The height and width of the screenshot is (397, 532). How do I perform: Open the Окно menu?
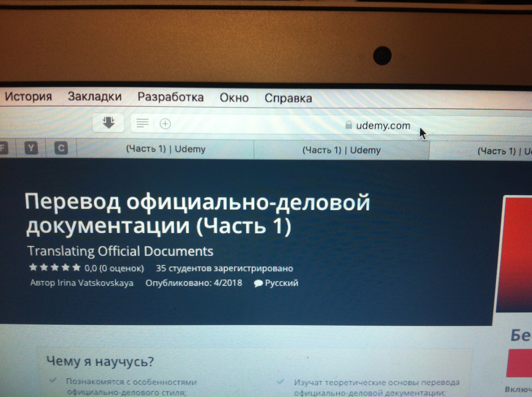coord(234,98)
